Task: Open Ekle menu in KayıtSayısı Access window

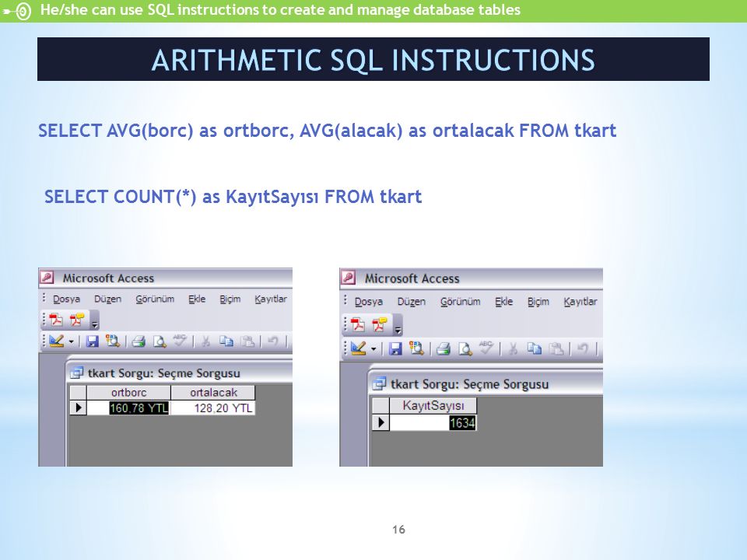Action: (x=503, y=302)
